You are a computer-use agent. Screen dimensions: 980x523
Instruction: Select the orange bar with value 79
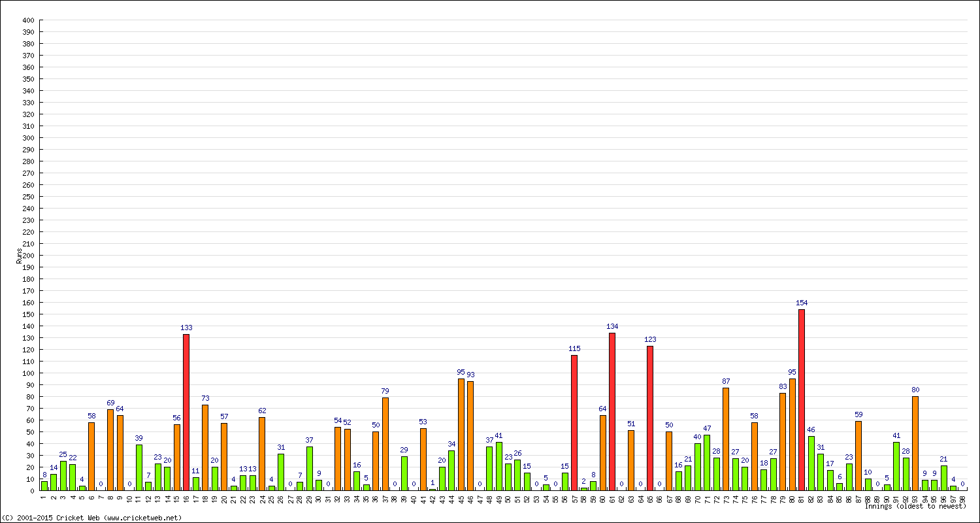tap(385, 444)
